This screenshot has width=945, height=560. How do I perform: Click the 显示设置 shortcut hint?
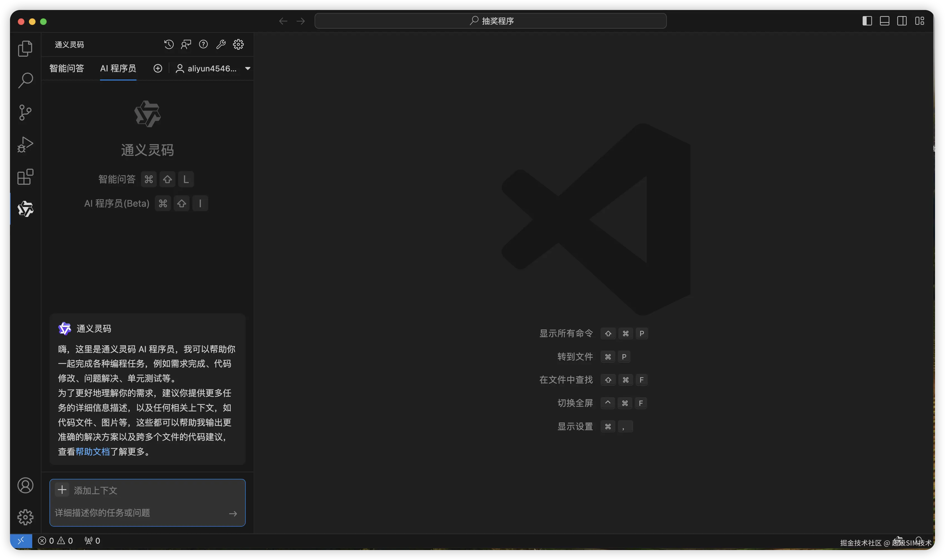(x=575, y=427)
